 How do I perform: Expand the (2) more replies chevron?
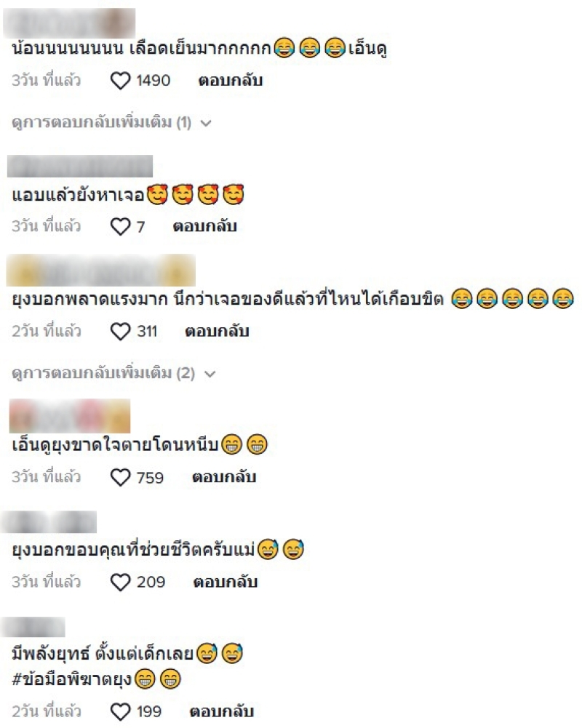(x=210, y=375)
